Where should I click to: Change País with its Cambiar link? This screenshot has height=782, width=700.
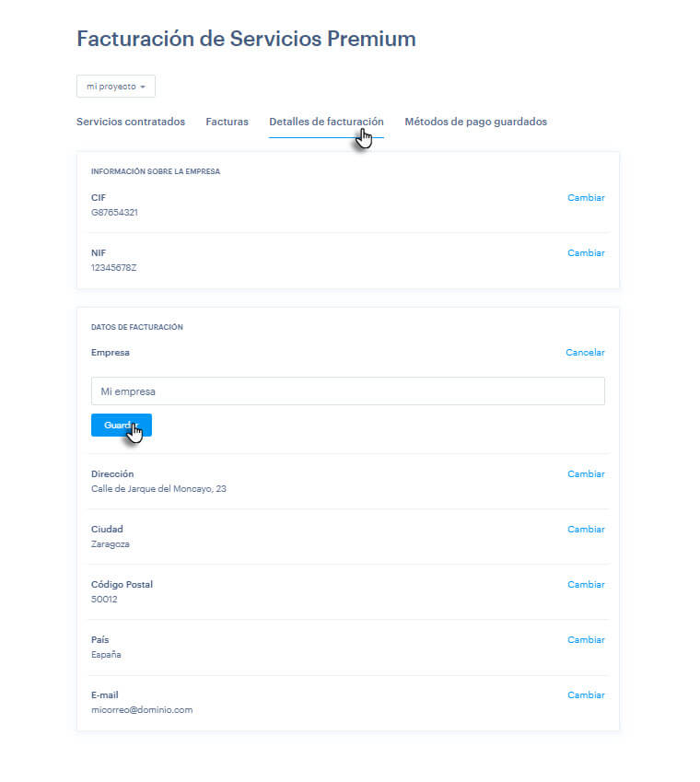coord(586,640)
